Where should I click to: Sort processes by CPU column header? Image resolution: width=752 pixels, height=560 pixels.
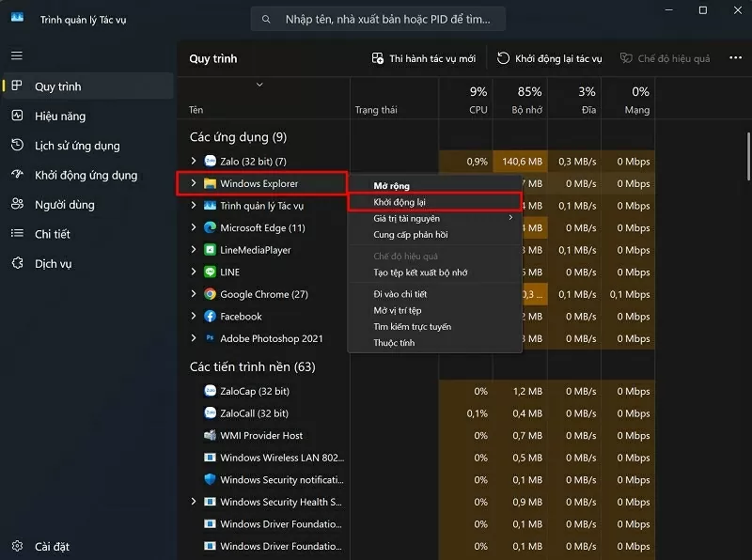(x=478, y=100)
